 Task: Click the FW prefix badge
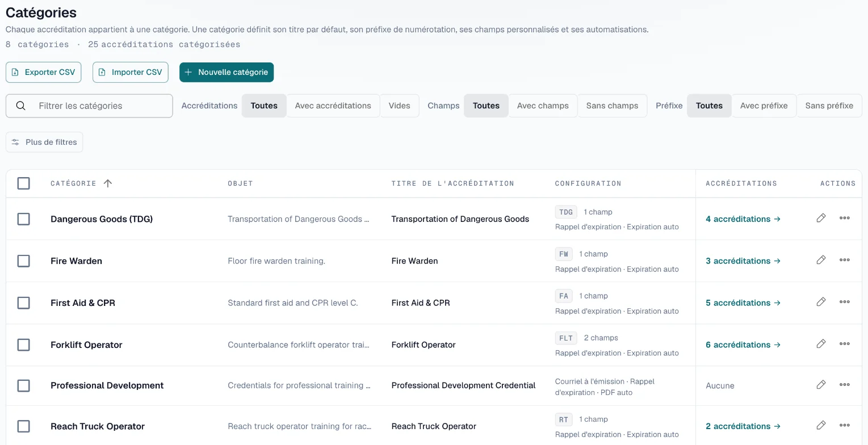[x=564, y=254]
